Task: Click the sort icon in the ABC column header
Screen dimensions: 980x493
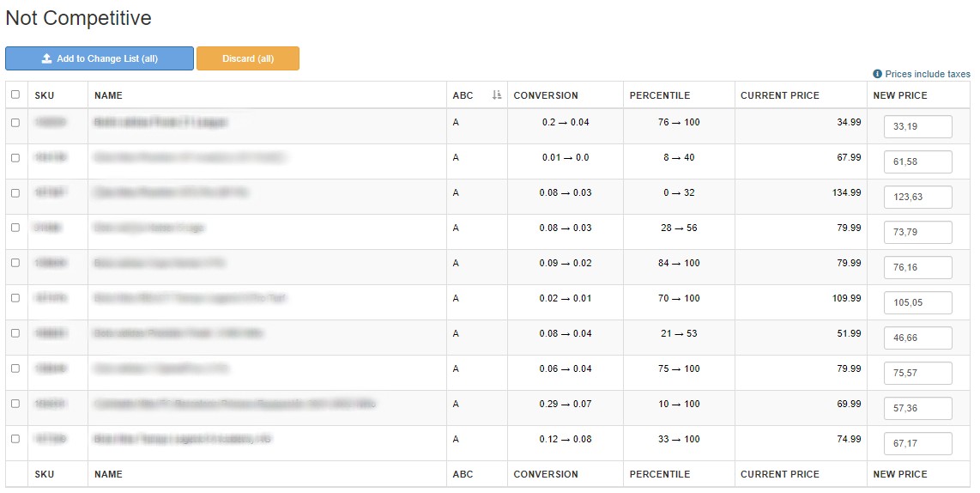Action: 496,95
